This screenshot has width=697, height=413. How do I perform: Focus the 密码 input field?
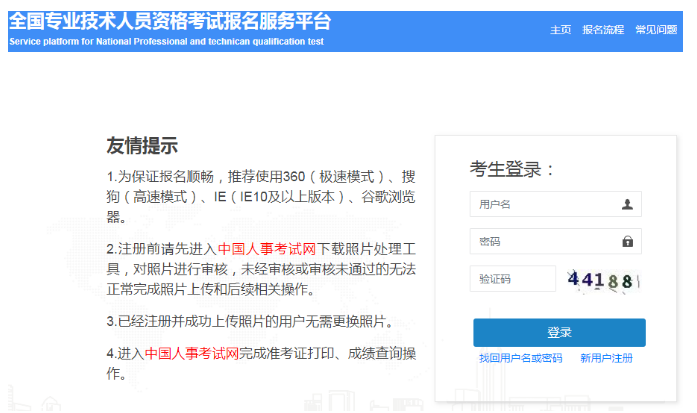[x=545, y=242]
